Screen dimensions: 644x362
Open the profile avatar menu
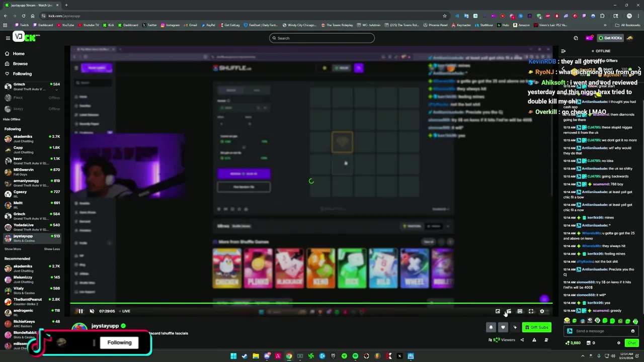coord(630,38)
